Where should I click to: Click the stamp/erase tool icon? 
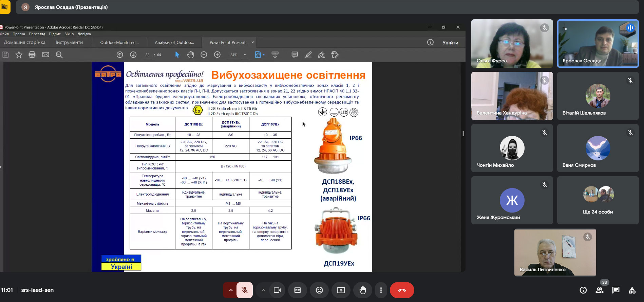[x=335, y=55]
